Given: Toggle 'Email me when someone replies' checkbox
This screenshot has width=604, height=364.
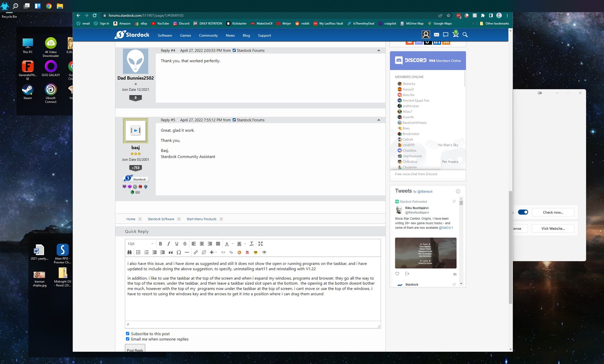Looking at the screenshot, I should tap(127, 339).
